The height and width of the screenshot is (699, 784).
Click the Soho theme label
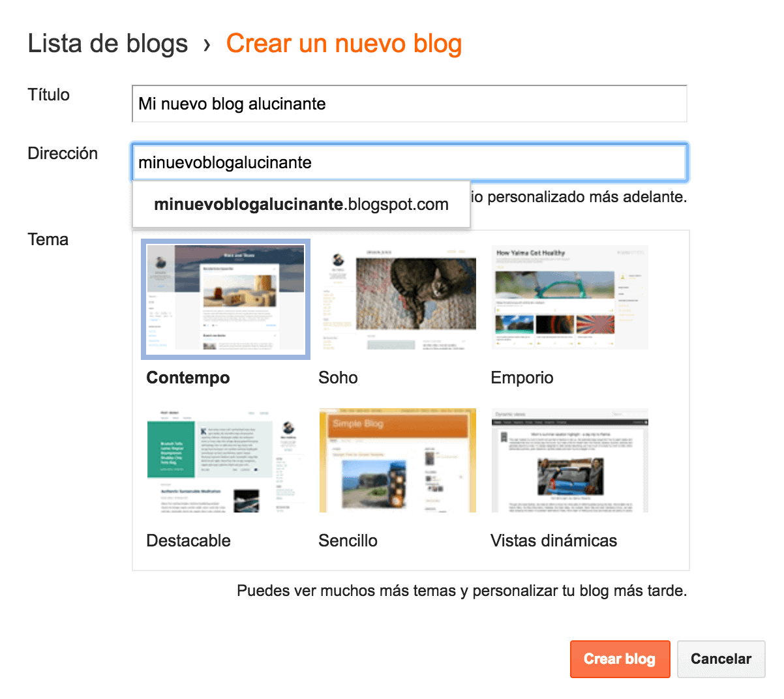pyautogui.click(x=338, y=377)
